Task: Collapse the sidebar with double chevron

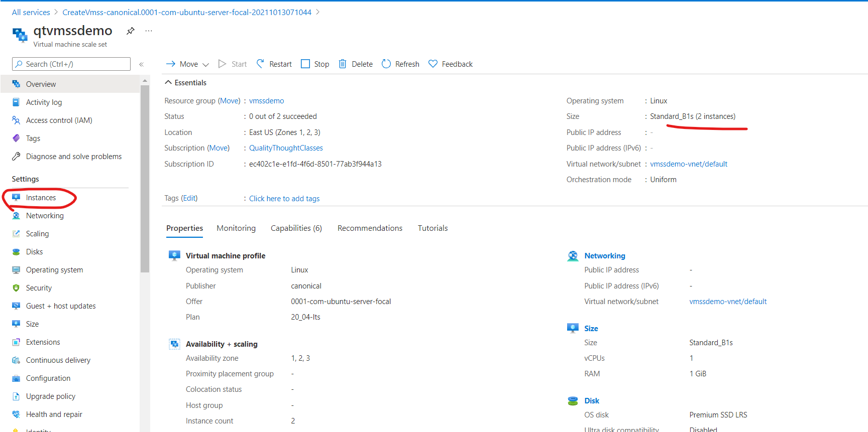Action: 142,64
